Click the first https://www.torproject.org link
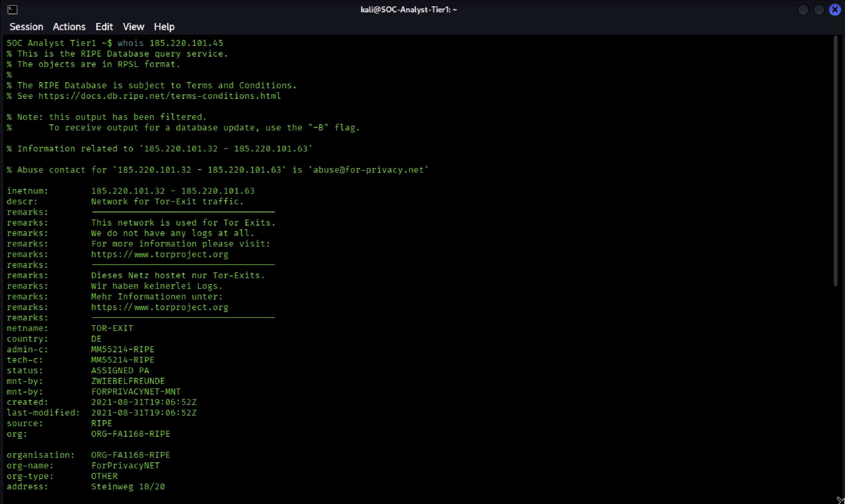Viewport: 845px width, 504px height. pos(160,254)
